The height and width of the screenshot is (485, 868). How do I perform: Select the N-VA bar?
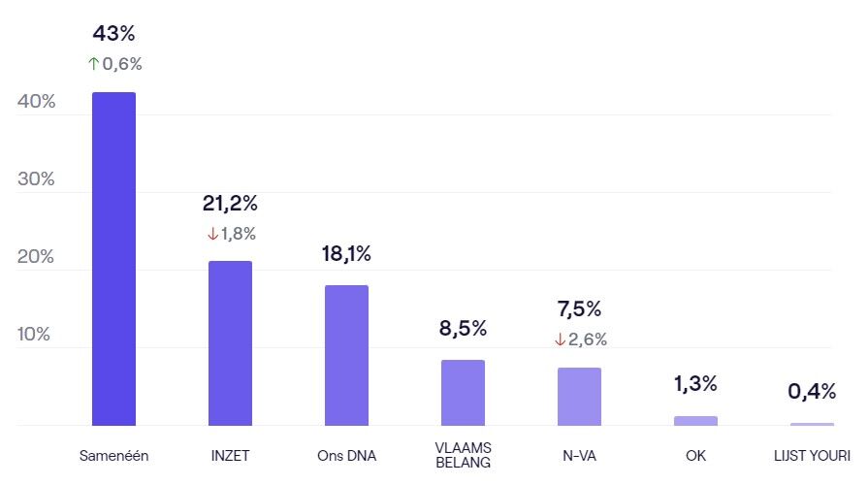click(x=579, y=396)
